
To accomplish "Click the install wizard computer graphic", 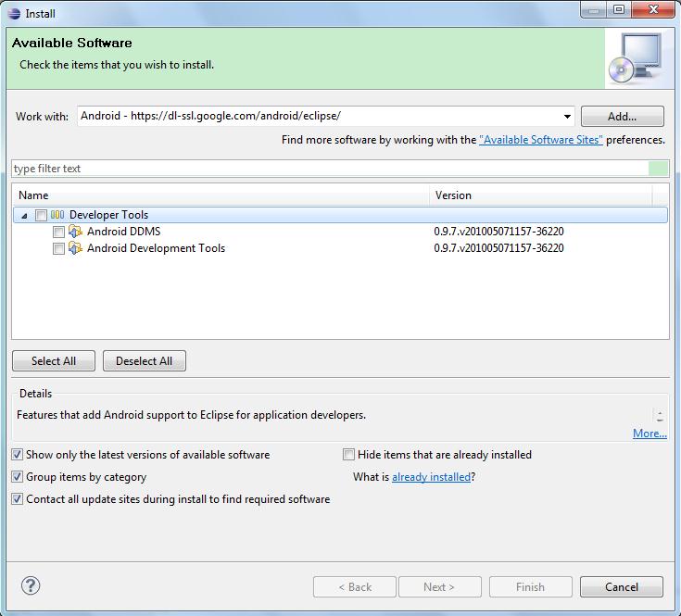I will [x=636, y=58].
